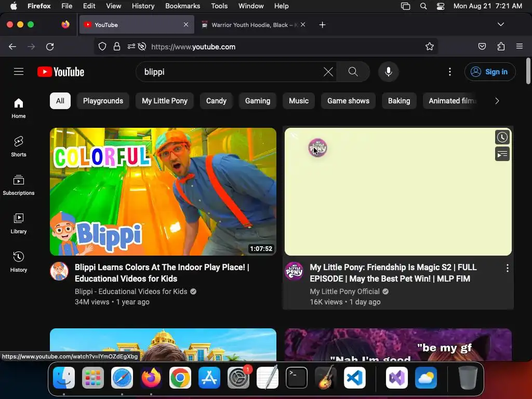Save page to Pocket

point(482,46)
